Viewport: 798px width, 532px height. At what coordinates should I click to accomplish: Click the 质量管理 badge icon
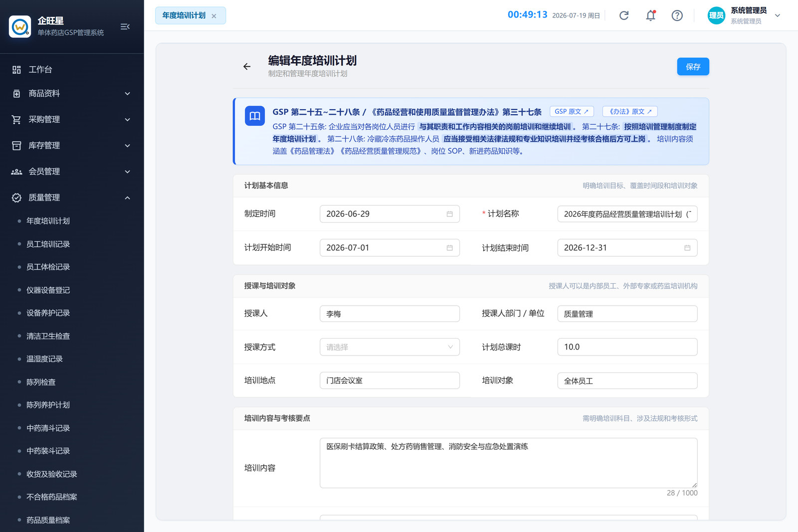(16, 197)
